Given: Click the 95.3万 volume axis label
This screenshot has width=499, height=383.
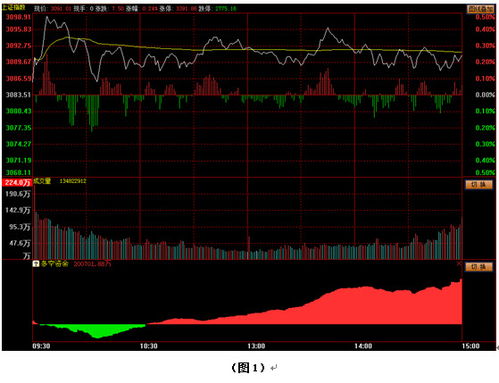Looking at the screenshot, I should [20, 227].
